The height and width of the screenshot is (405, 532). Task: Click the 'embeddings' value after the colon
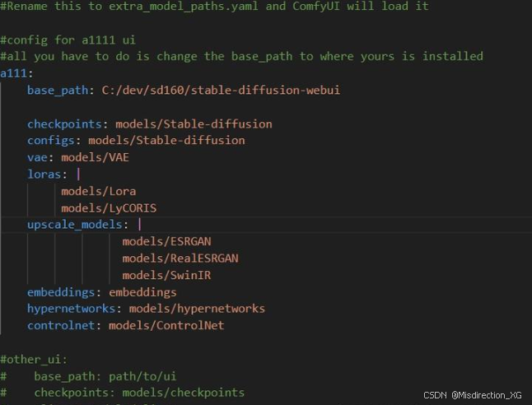click(142, 292)
